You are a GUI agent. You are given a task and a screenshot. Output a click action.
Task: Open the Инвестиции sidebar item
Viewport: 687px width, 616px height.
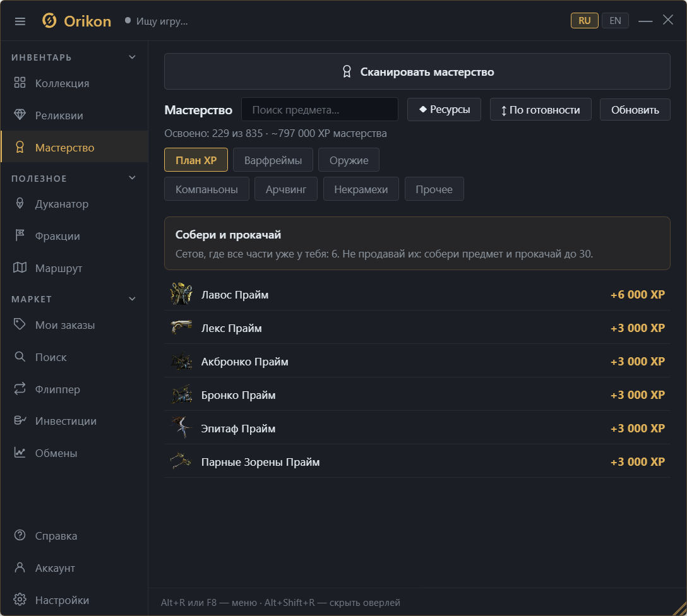74,421
